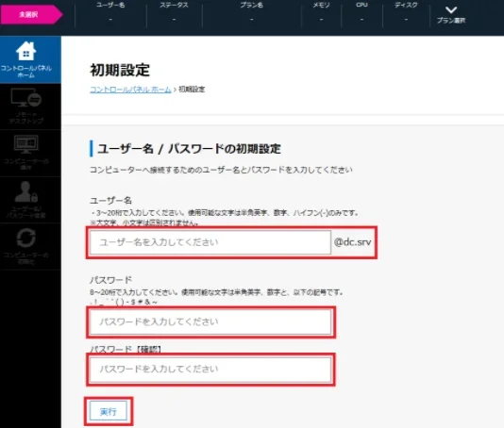
Task: Focus the パスワード input field
Action: click(x=210, y=322)
